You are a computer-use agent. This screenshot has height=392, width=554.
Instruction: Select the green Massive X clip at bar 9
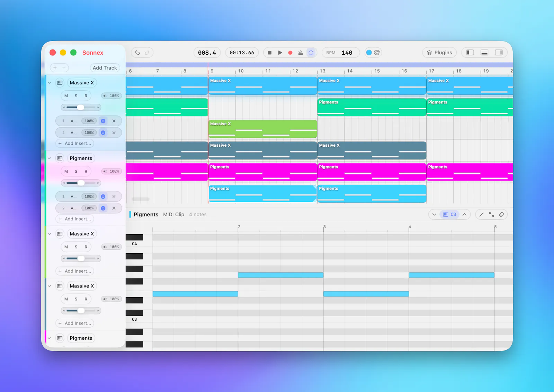[x=263, y=129]
